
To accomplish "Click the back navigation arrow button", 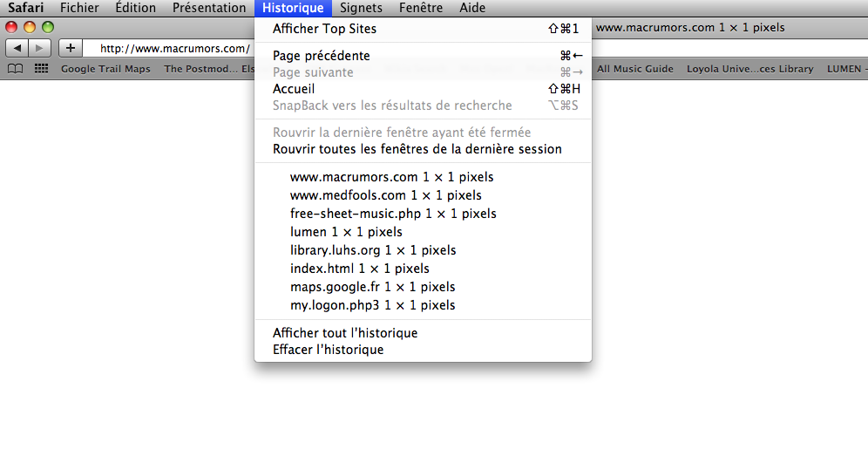I will [x=17, y=48].
